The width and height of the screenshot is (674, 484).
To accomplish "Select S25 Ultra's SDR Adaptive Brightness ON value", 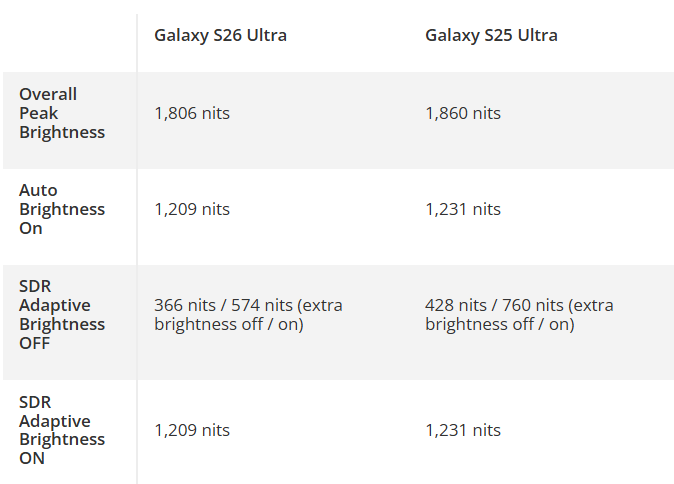I will pyautogui.click(x=463, y=430).
